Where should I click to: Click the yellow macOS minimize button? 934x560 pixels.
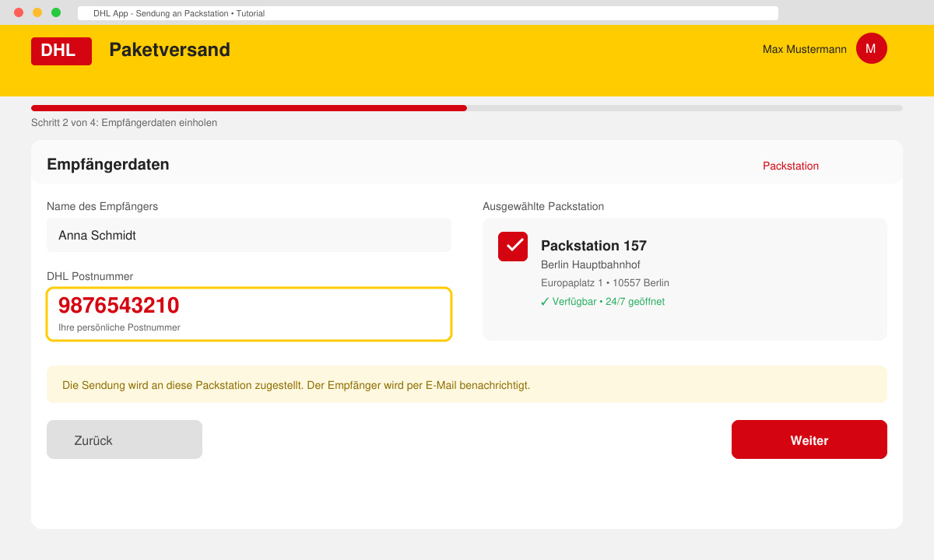(x=37, y=12)
